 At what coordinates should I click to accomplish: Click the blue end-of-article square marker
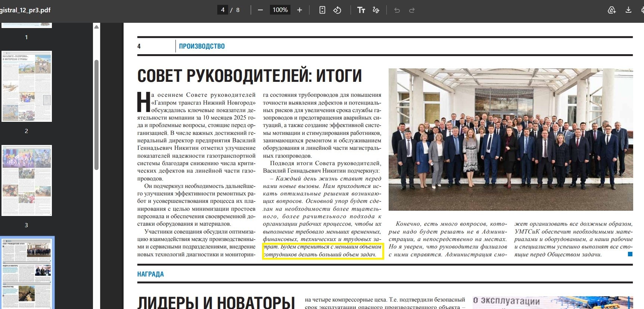point(630,254)
